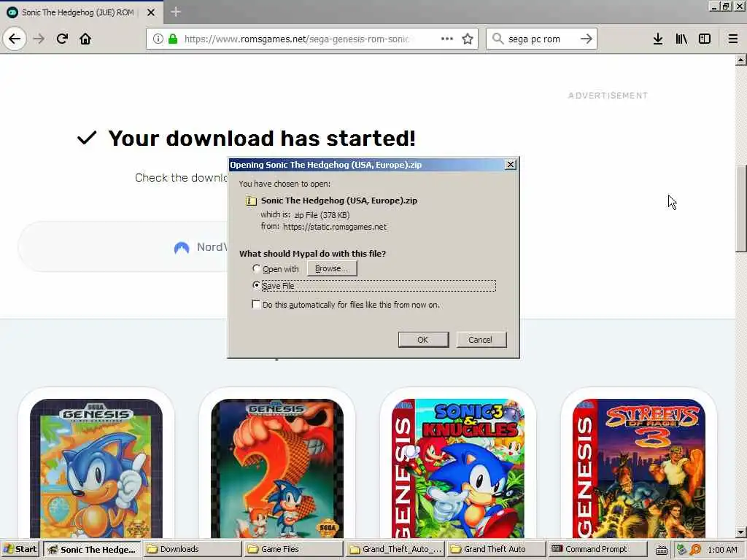This screenshot has width=747, height=560.
Task: Switch to Downloads taskbar window
Action: (x=193, y=549)
